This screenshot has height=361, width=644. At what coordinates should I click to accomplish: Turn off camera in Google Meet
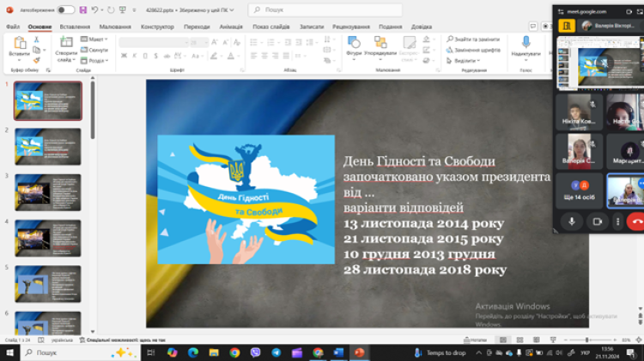pyautogui.click(x=597, y=221)
